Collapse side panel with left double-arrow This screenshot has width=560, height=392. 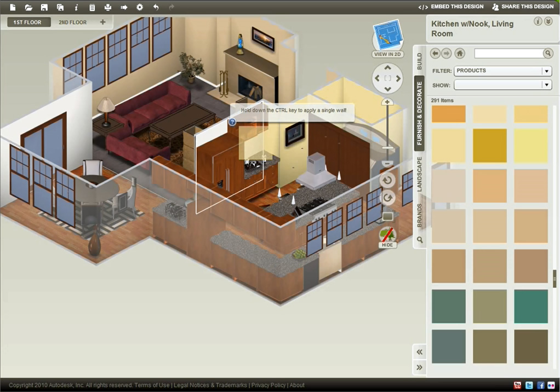[419, 352]
